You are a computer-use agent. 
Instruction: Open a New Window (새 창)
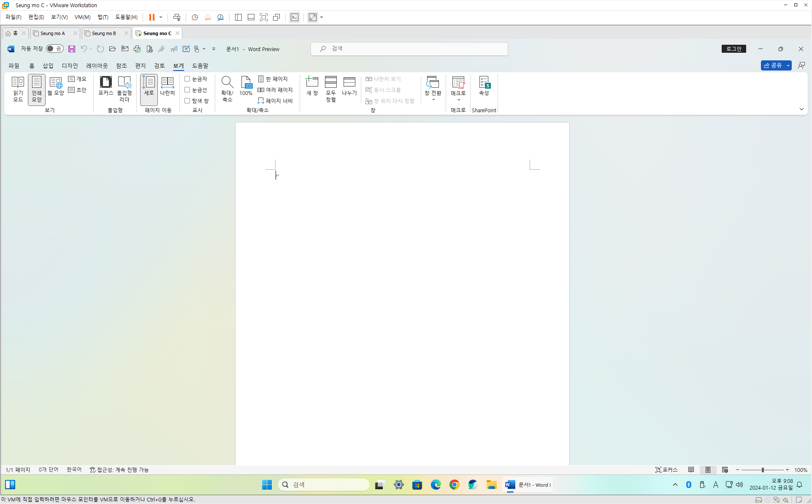[312, 86]
